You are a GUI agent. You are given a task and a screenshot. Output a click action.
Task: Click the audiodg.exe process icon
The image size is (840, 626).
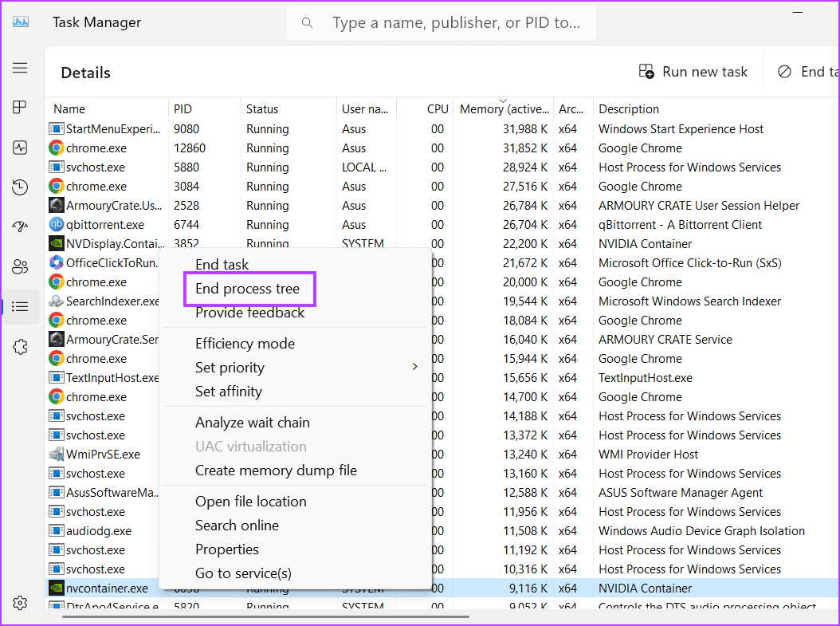[x=57, y=530]
